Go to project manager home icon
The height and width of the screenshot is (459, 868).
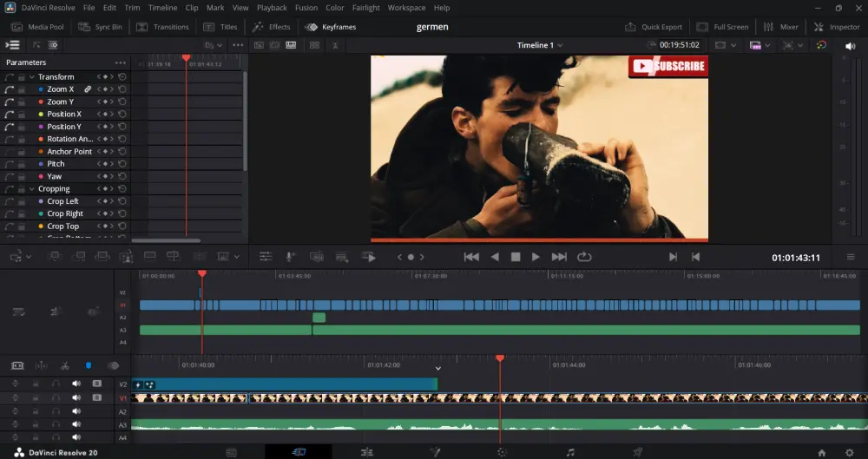click(821, 453)
